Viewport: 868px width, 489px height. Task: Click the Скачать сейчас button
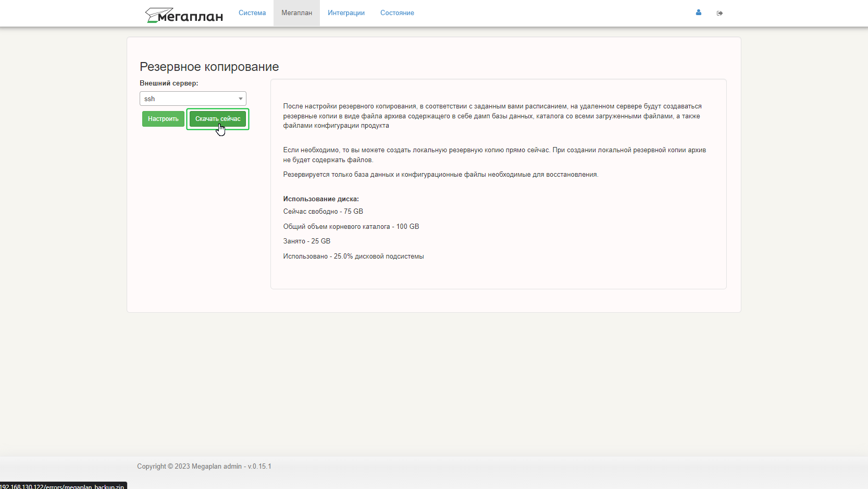pyautogui.click(x=218, y=119)
